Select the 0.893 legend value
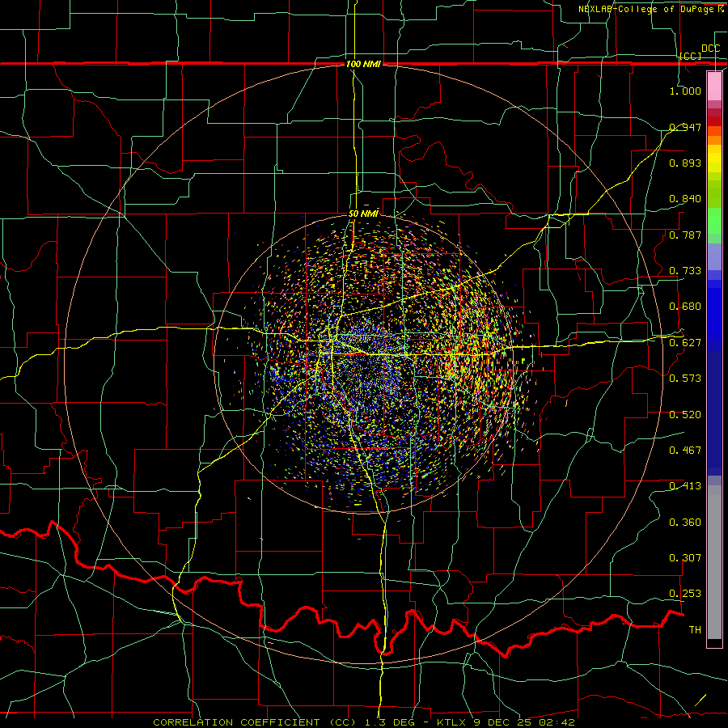This screenshot has height=728, width=728. [x=685, y=163]
